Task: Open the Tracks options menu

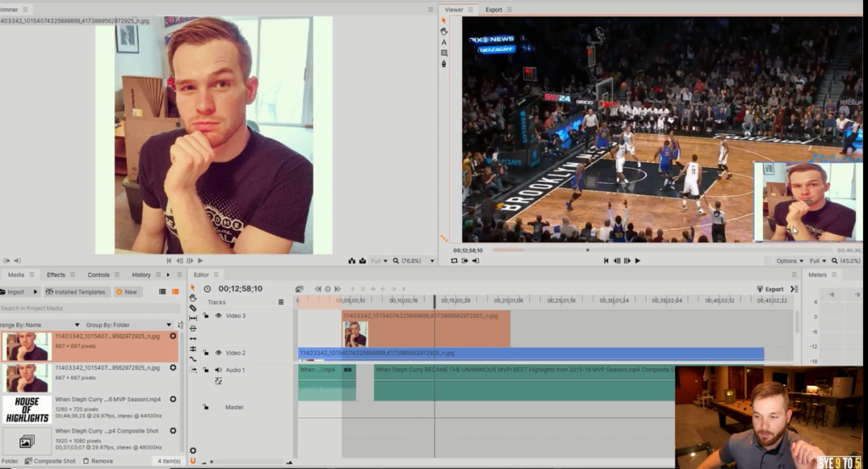Action: point(281,302)
